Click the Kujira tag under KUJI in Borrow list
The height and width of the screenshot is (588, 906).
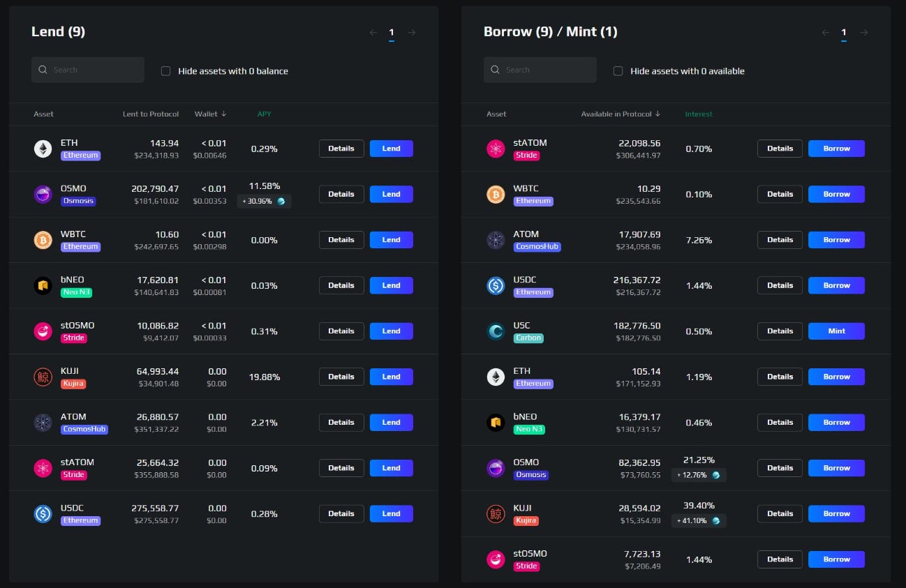click(526, 521)
